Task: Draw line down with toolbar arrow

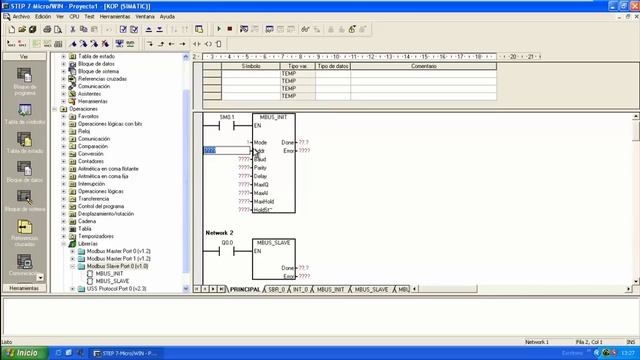Action: point(150,44)
